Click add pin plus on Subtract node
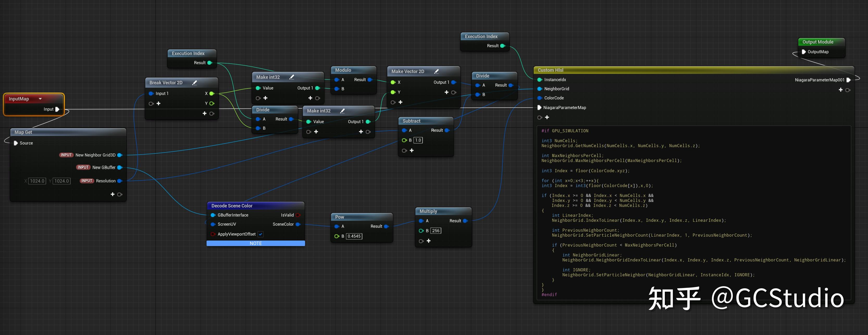Viewport: 868px width, 335px height. click(x=411, y=151)
